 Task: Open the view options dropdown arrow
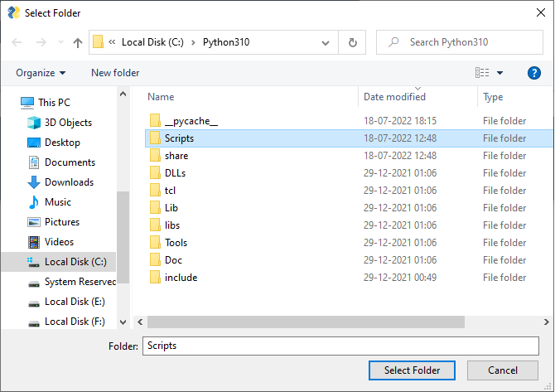(500, 73)
